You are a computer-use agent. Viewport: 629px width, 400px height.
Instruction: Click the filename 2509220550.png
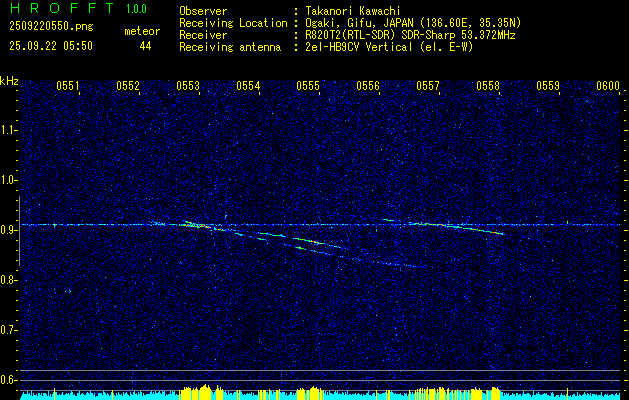51,27
